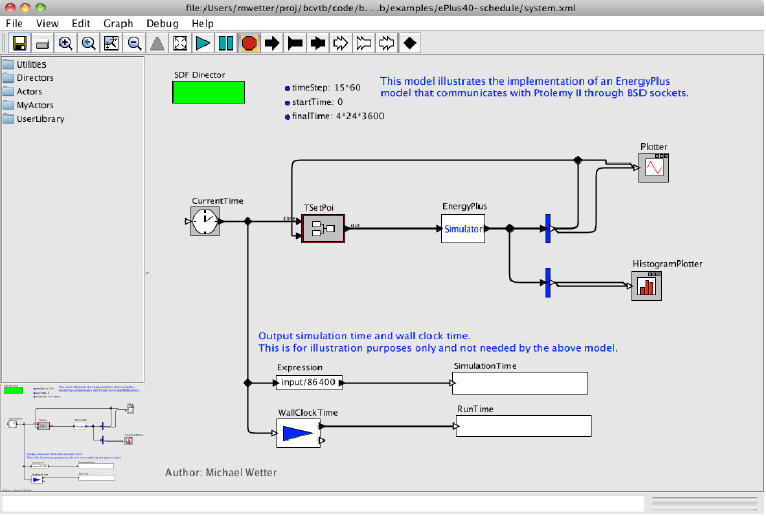
Task: Select the Plotter actor icon
Action: (654, 168)
